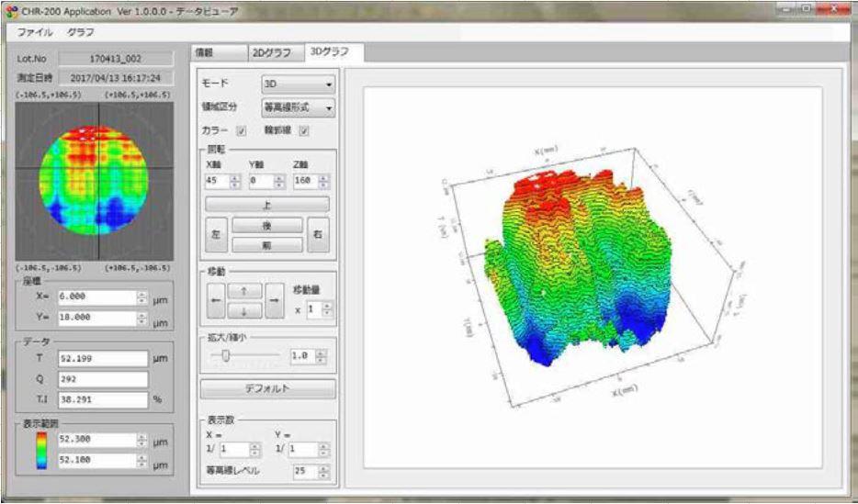
Task: Toggle the outline checkbox beside カラー
Action: tap(304, 131)
